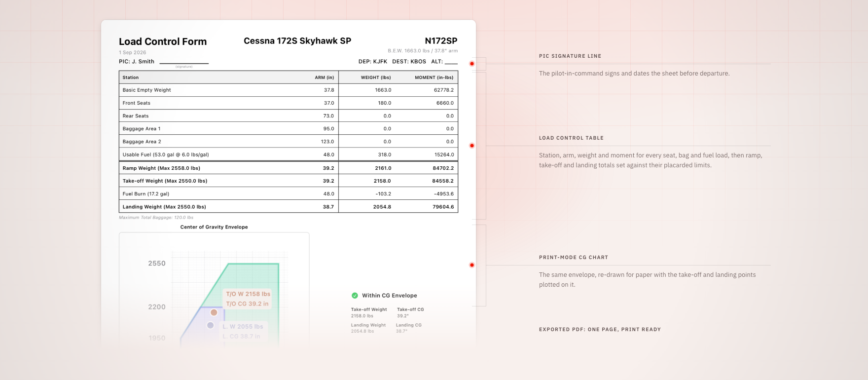Viewport: 868px width, 380px height.
Task: Click the Front Seats moment 6660.0
Action: (x=445, y=103)
